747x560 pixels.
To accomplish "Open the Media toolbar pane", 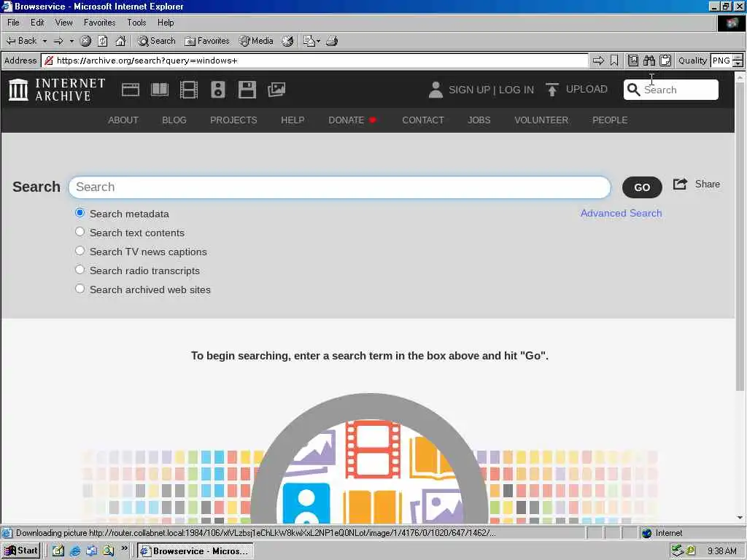I will coord(256,41).
